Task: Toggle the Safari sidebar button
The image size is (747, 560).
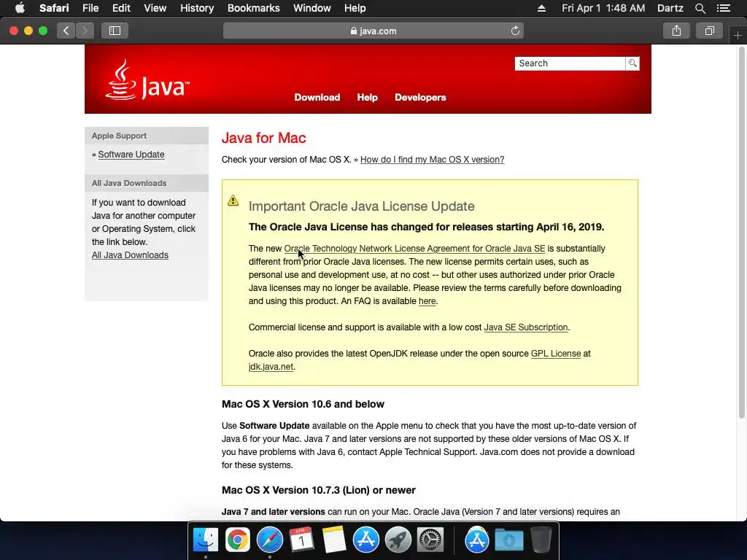Action: click(x=115, y=31)
